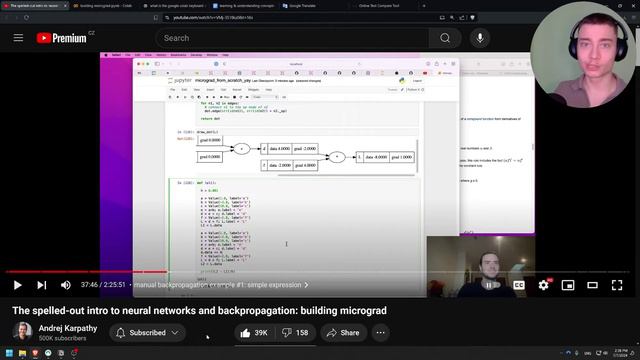Start voice search with the microphone
The height and width of the screenshot is (360, 640).
pos(480,38)
